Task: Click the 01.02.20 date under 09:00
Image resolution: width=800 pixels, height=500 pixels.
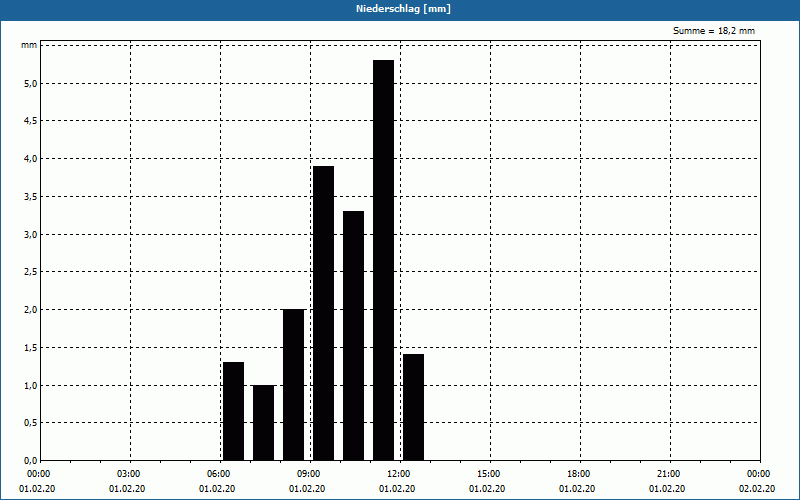Action: pos(307,489)
